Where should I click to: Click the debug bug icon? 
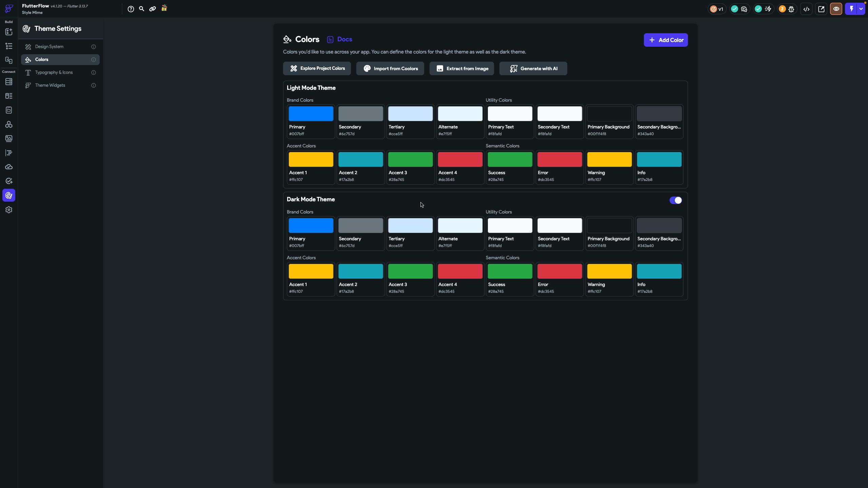coord(791,9)
